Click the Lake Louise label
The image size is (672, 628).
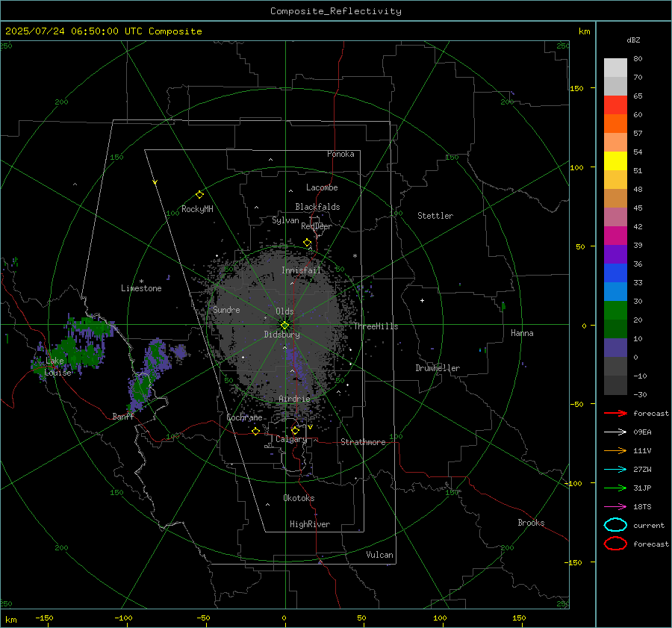coord(57,367)
